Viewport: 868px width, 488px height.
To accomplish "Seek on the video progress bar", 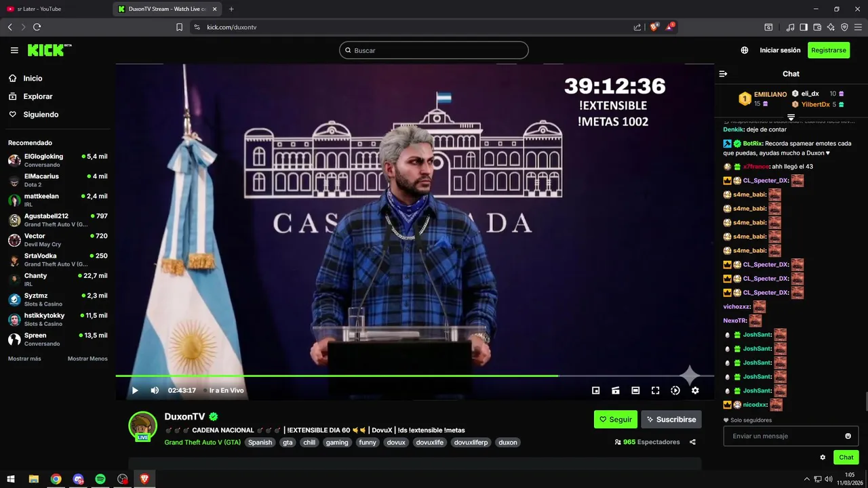I will coord(414,375).
